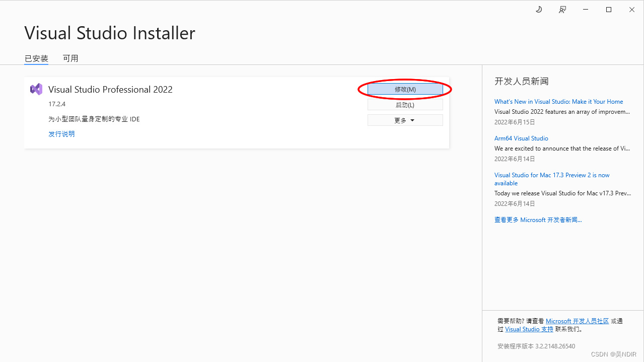
Task: Click the version number 17.2.4
Action: (x=57, y=104)
